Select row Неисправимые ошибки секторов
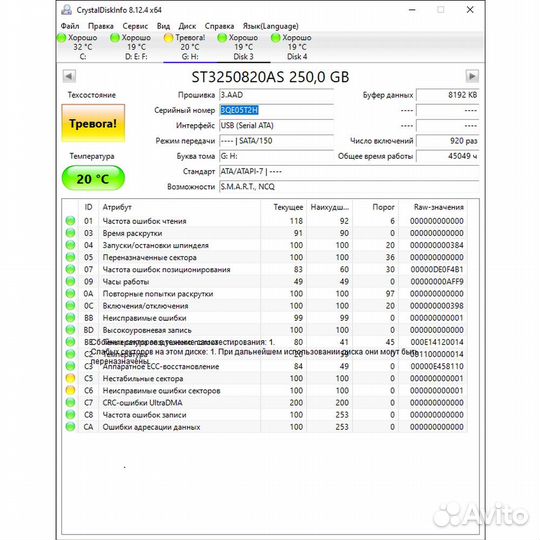The image size is (540, 540). pyautogui.click(x=264, y=391)
